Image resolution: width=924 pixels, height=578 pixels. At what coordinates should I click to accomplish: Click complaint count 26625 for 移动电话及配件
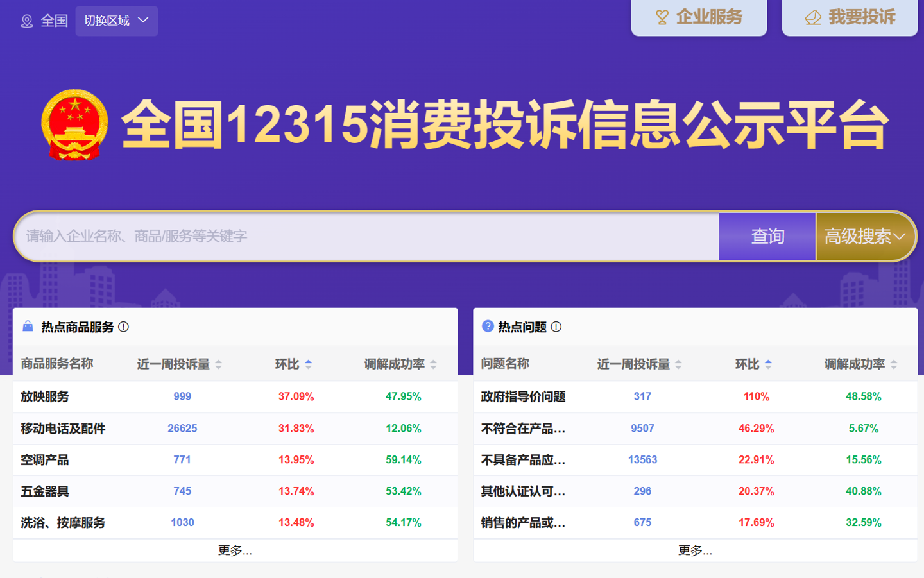click(x=182, y=428)
